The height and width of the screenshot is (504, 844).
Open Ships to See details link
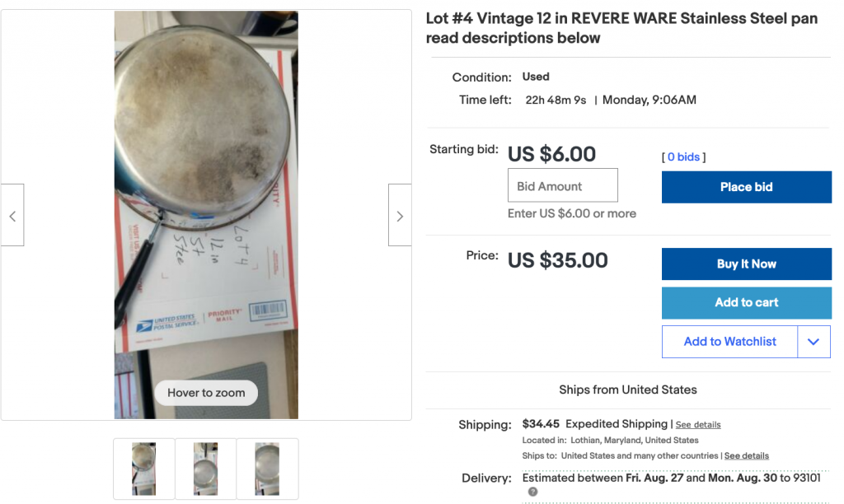click(747, 455)
